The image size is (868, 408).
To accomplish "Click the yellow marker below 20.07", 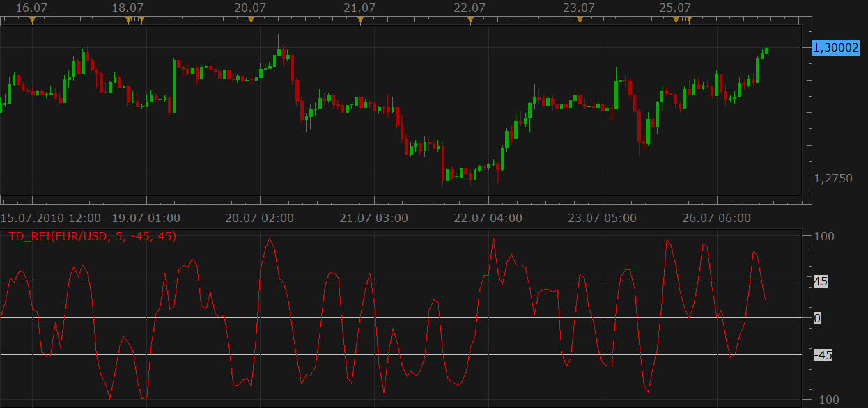I will click(x=251, y=20).
